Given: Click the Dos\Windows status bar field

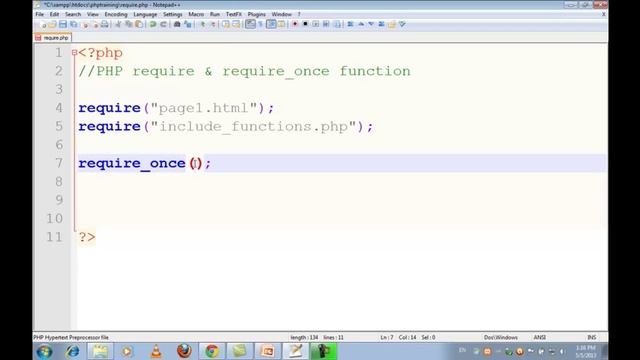Looking at the screenshot, I should (x=500, y=338).
